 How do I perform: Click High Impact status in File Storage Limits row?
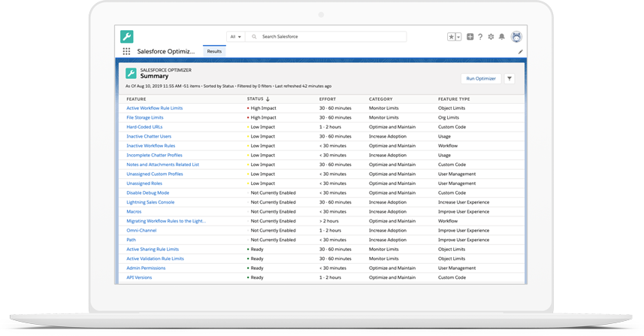(x=263, y=117)
